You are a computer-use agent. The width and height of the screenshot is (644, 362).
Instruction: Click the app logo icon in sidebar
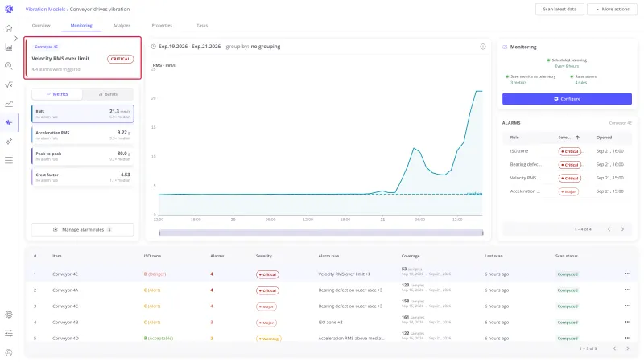[x=9, y=9]
